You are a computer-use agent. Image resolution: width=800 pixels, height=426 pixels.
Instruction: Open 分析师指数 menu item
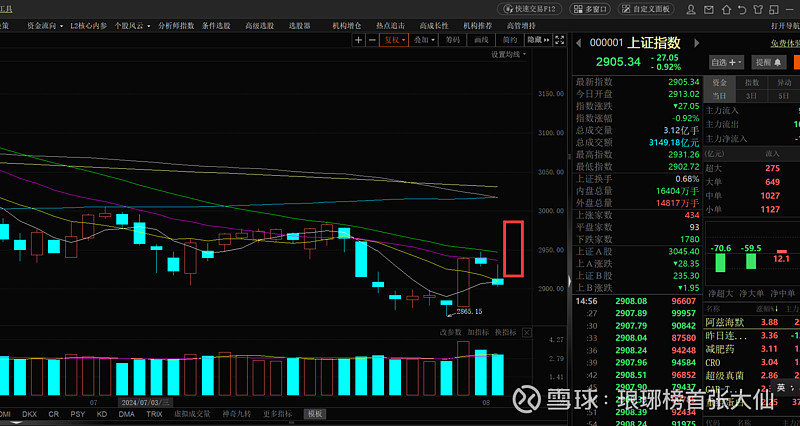click(176, 26)
